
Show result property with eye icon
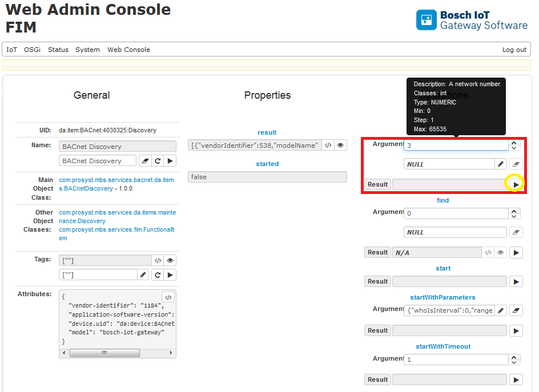(340, 146)
